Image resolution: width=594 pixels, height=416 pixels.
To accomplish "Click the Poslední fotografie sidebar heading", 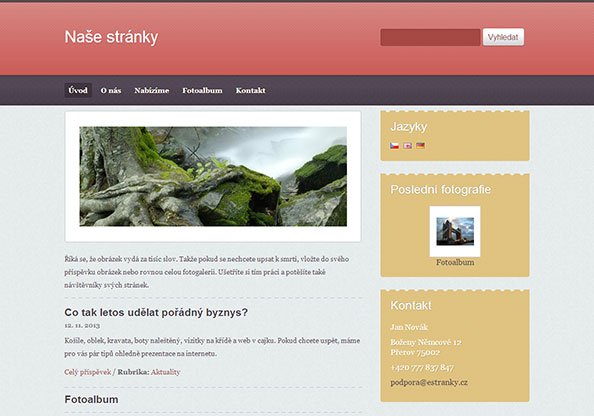I will point(441,189).
